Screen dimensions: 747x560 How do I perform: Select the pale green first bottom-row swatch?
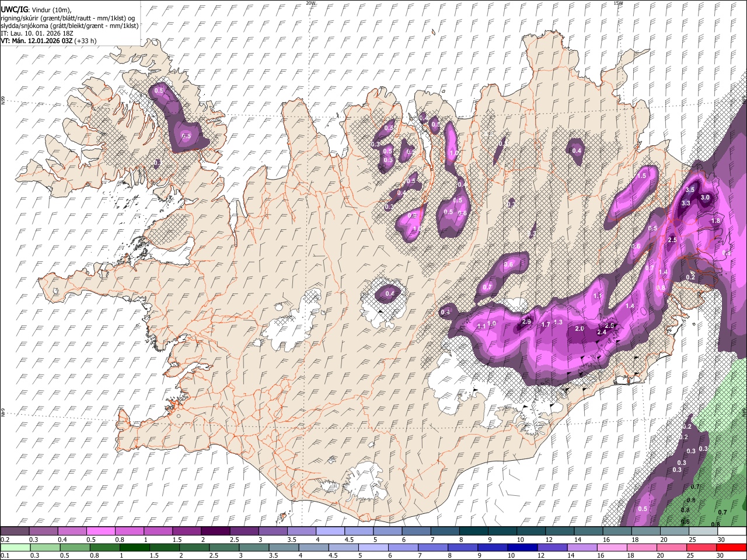15,548
